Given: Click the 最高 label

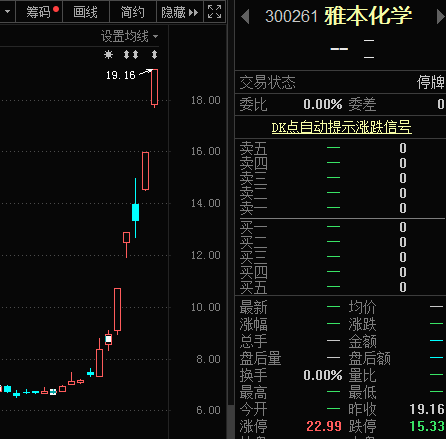Looking at the screenshot, I should coord(253,392).
